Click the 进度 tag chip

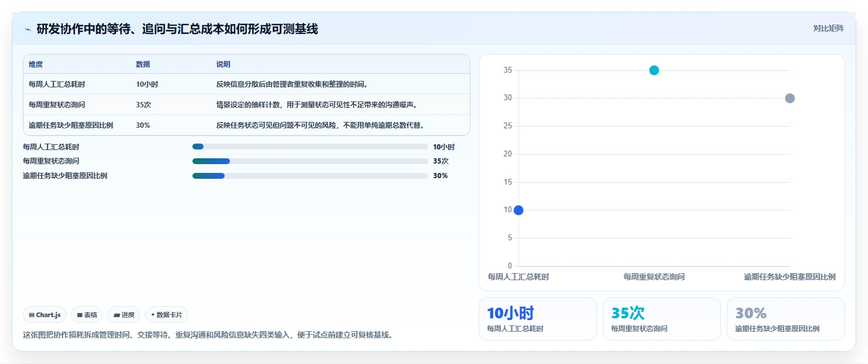[124, 315]
